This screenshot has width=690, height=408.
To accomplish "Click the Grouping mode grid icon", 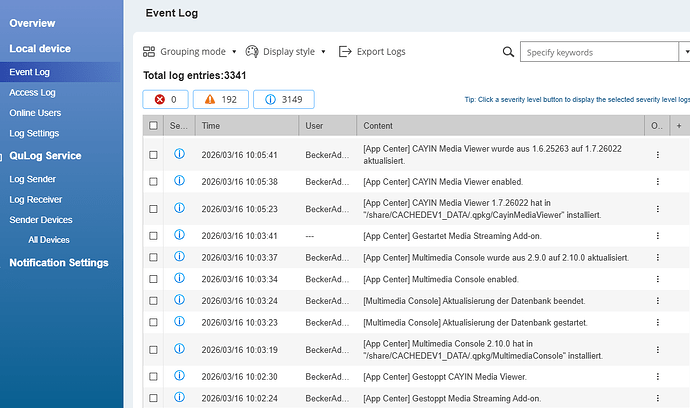I will [149, 52].
